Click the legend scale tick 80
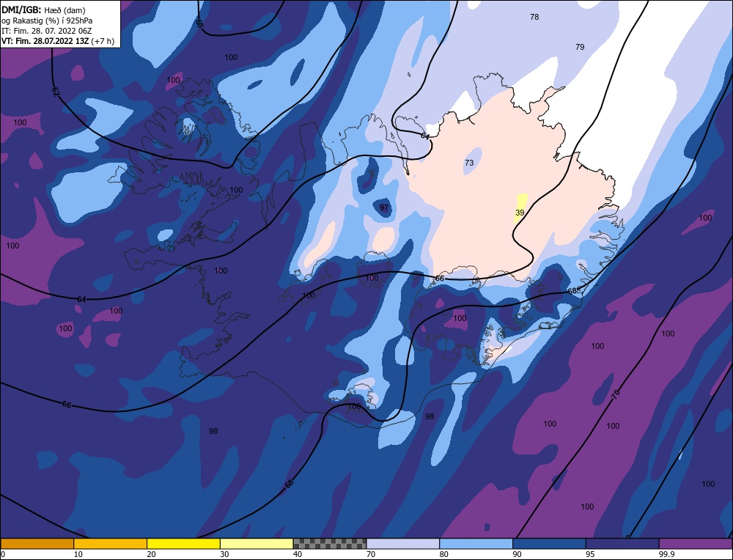Viewport: 733px width, 560px height. (443, 554)
